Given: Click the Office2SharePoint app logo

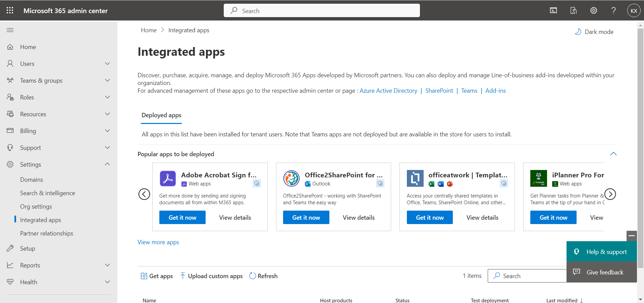Looking at the screenshot, I should 291,178.
